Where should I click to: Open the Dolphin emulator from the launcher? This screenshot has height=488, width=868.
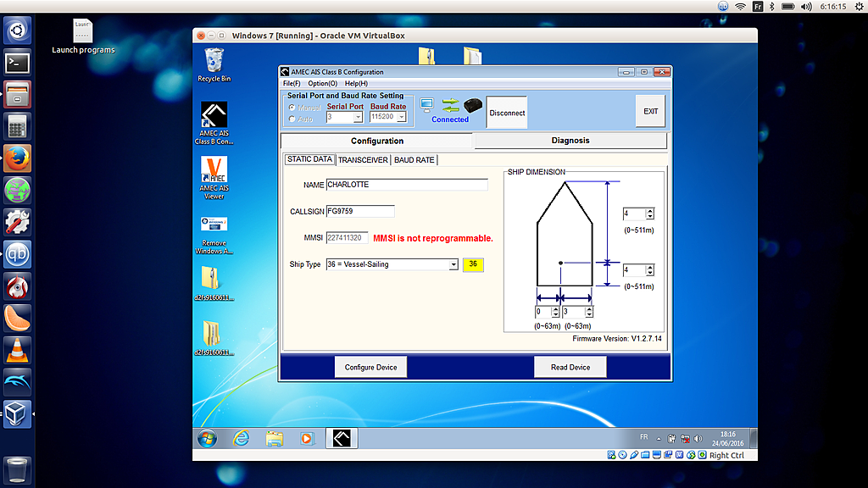click(17, 382)
